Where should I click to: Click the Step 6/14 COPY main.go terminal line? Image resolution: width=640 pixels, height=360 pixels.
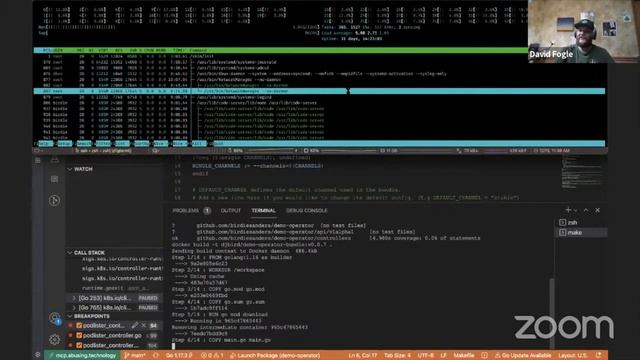tap(221, 340)
